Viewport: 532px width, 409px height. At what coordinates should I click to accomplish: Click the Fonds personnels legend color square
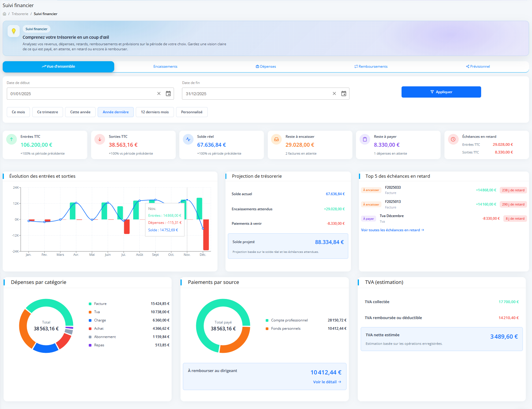(x=267, y=329)
